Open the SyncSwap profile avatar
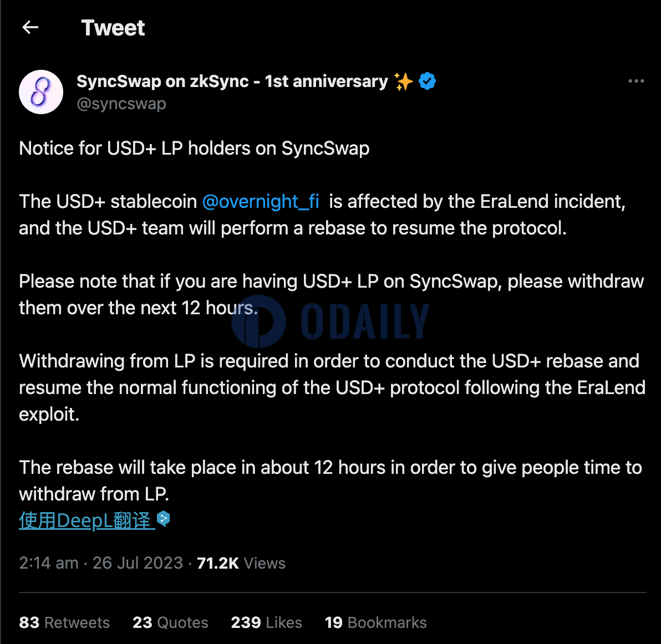Screen dimensions: 661x644 pos(41,92)
